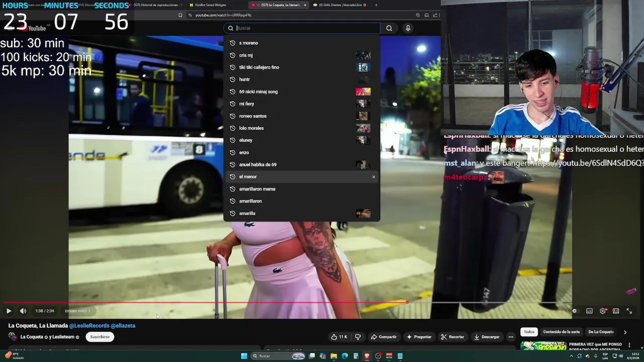
Task: Show hidden system tray icons chevron
Action: point(571,356)
